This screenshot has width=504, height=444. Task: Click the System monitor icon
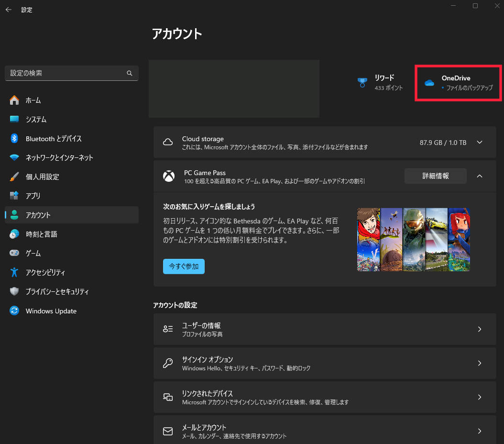click(x=14, y=119)
